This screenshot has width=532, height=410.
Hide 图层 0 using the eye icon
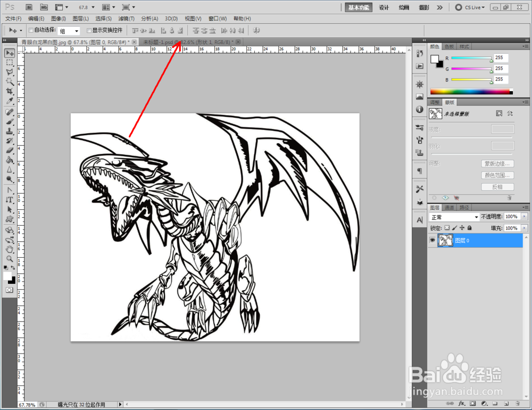[432, 240]
